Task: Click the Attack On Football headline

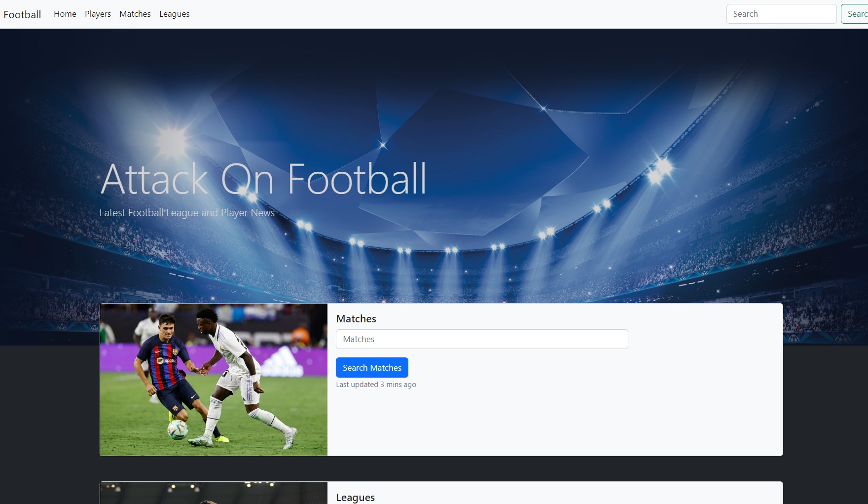Action: pyautogui.click(x=263, y=179)
